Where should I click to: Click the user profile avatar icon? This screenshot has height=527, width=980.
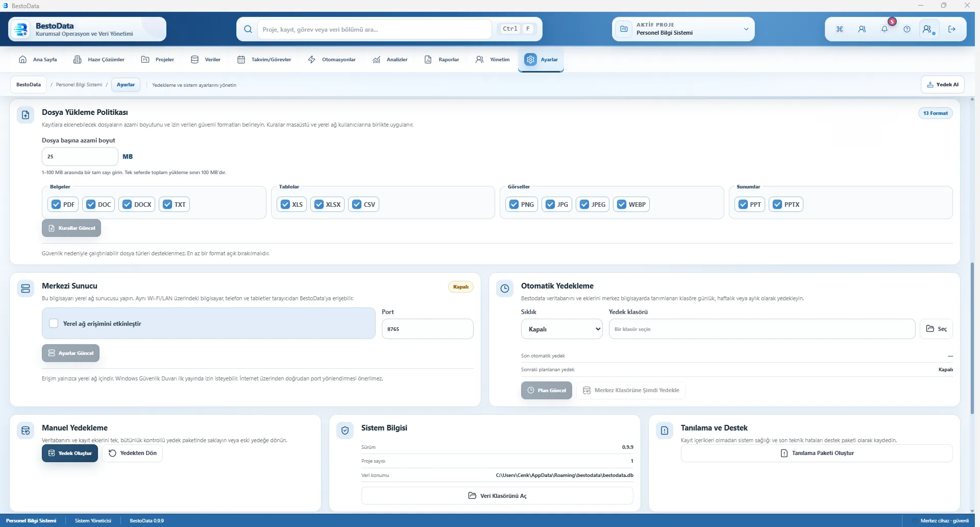coord(928,29)
